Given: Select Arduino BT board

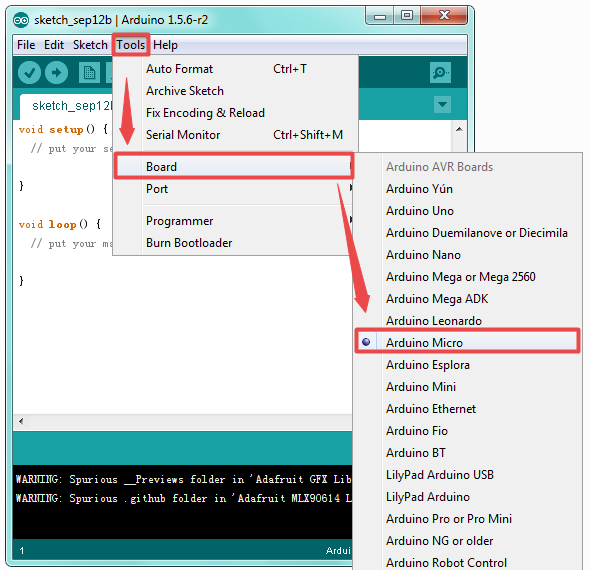Looking at the screenshot, I should [x=467, y=452].
